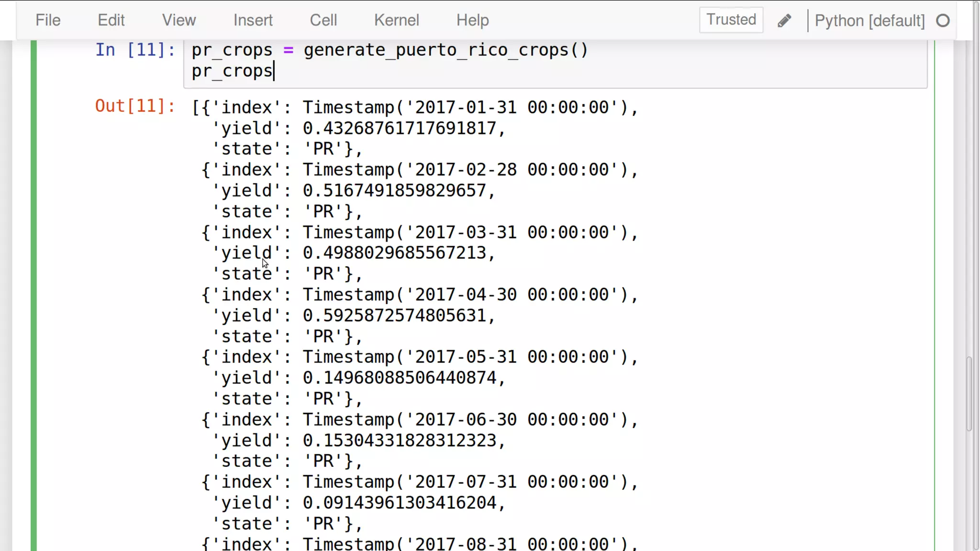Open the Insert menu
Image resolution: width=980 pixels, height=551 pixels.
click(253, 20)
